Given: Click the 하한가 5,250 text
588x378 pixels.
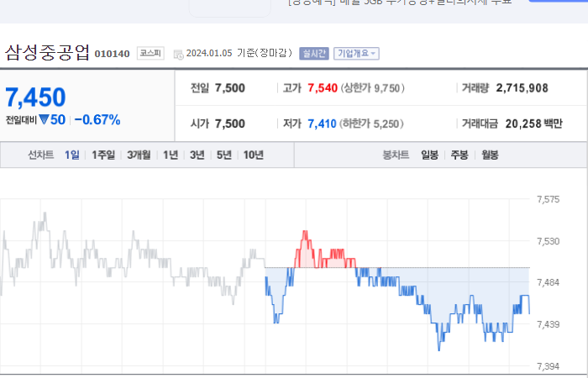Looking at the screenshot, I should pos(371,123).
